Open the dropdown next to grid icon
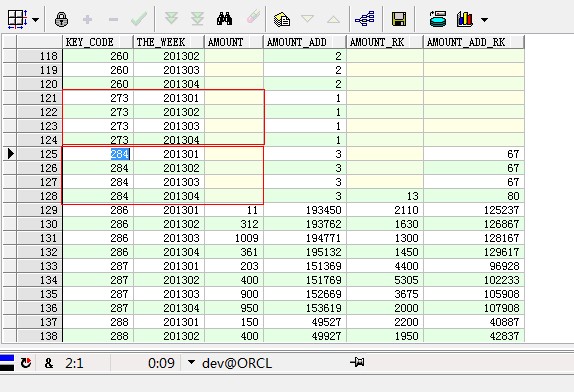The height and width of the screenshot is (392, 574). coord(36,19)
